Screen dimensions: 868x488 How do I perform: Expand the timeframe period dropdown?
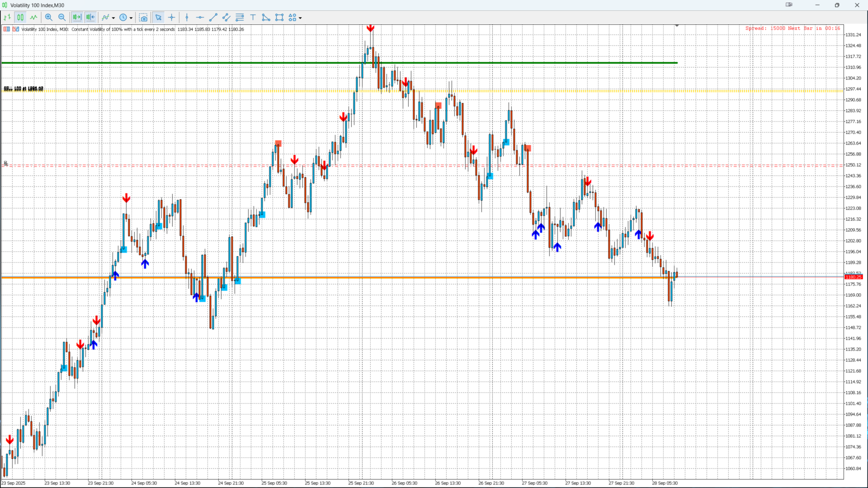[131, 18]
